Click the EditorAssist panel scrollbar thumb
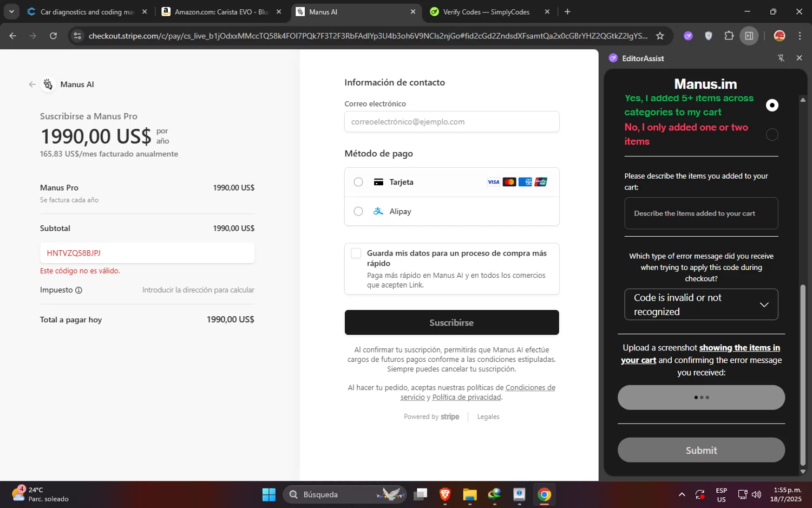This screenshot has width=812, height=508. coord(803,375)
